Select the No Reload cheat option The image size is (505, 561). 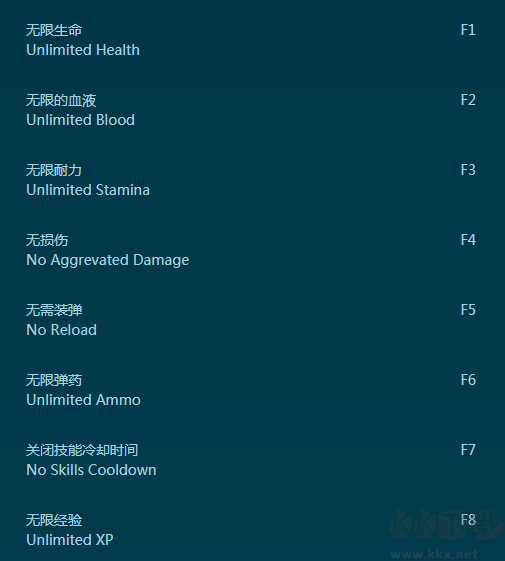[x=62, y=330]
